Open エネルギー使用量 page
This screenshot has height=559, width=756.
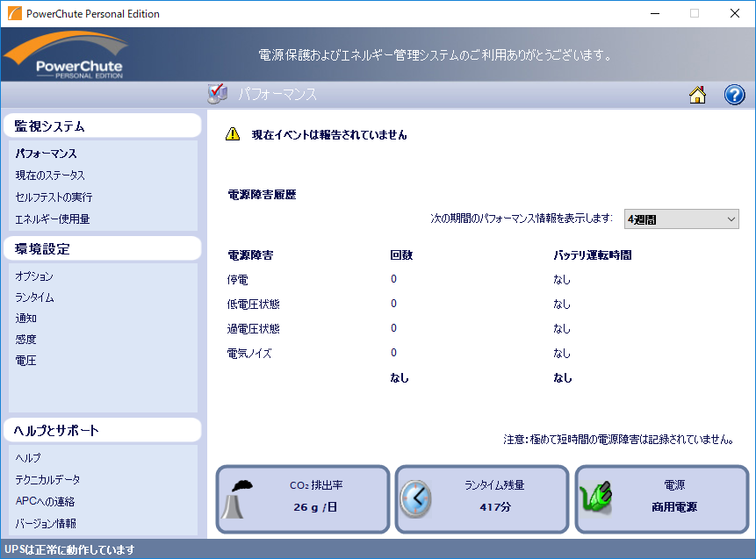click(52, 219)
